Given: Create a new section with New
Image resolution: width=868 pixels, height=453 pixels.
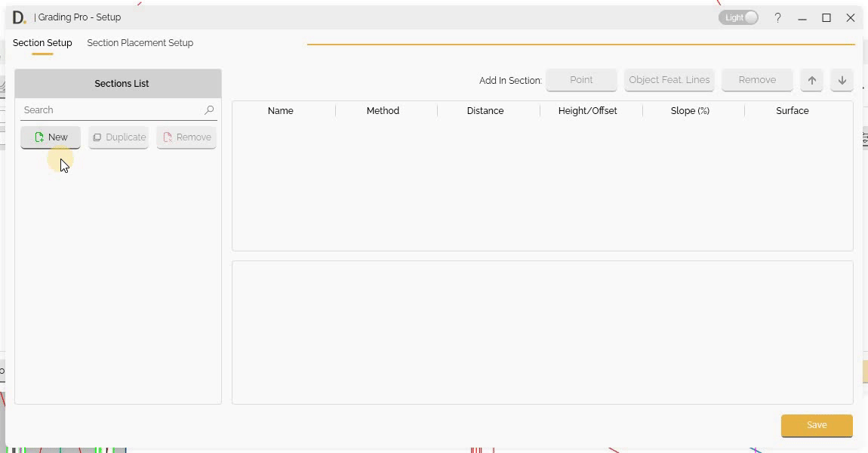Looking at the screenshot, I should 51,137.
